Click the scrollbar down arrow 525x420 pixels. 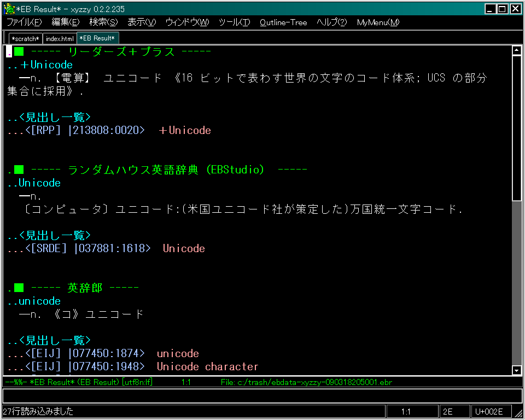(x=516, y=370)
